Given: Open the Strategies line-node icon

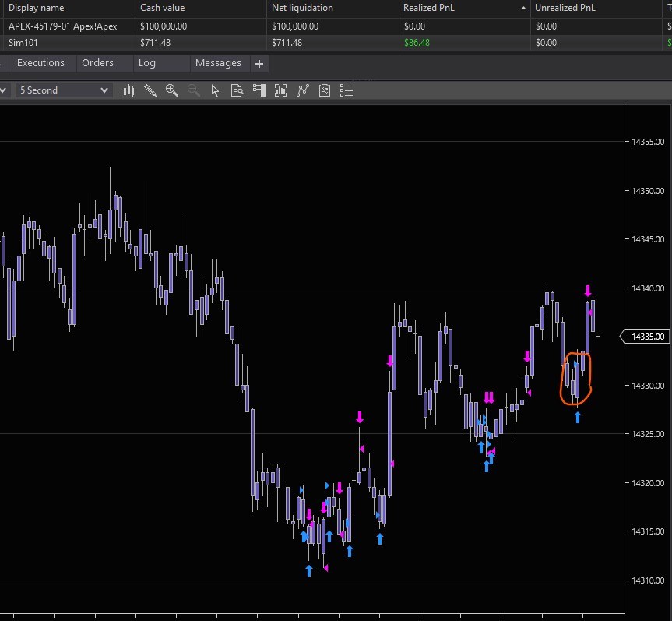Looking at the screenshot, I should point(303,90).
